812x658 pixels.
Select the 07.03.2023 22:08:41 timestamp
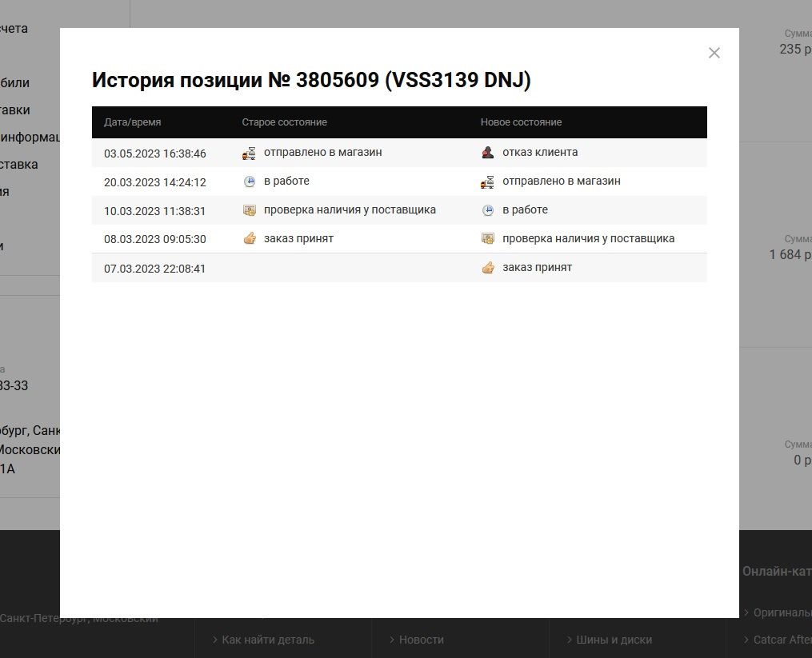(155, 269)
